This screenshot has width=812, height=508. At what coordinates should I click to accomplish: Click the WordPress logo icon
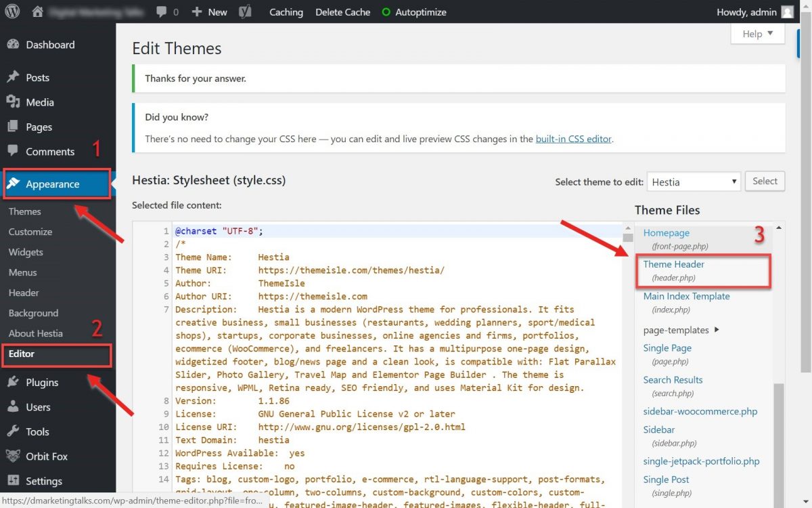pyautogui.click(x=13, y=12)
